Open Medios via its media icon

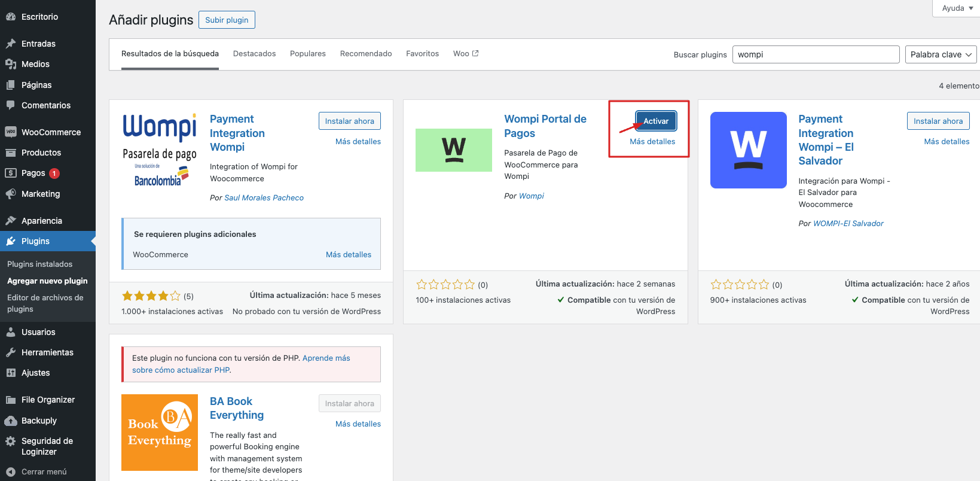tap(10, 64)
